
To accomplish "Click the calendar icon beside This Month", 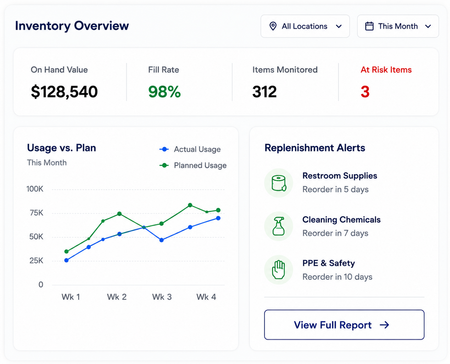I will (369, 26).
